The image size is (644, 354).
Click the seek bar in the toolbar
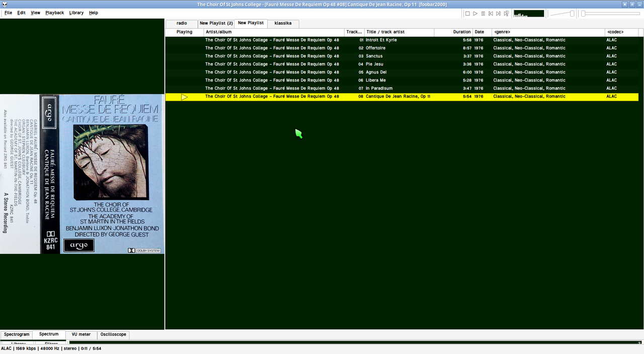610,14
